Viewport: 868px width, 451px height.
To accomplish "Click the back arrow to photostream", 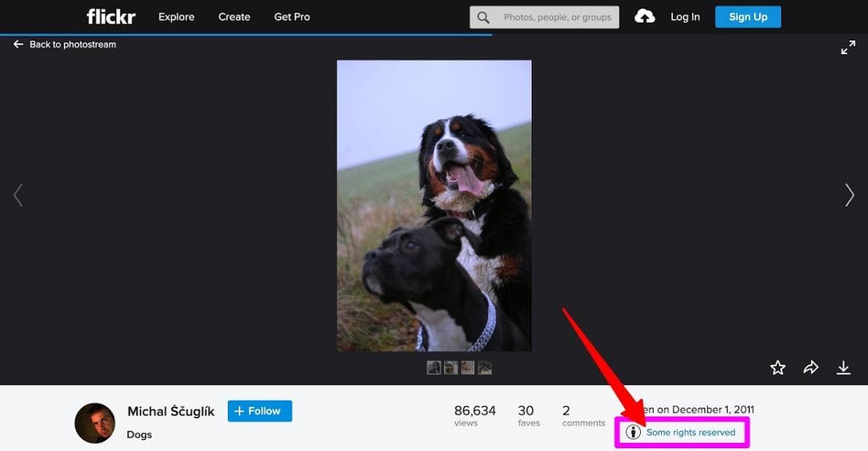I will 17,44.
